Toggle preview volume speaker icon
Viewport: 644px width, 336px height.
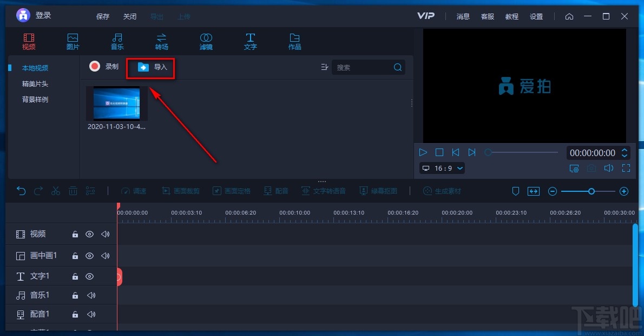click(609, 168)
